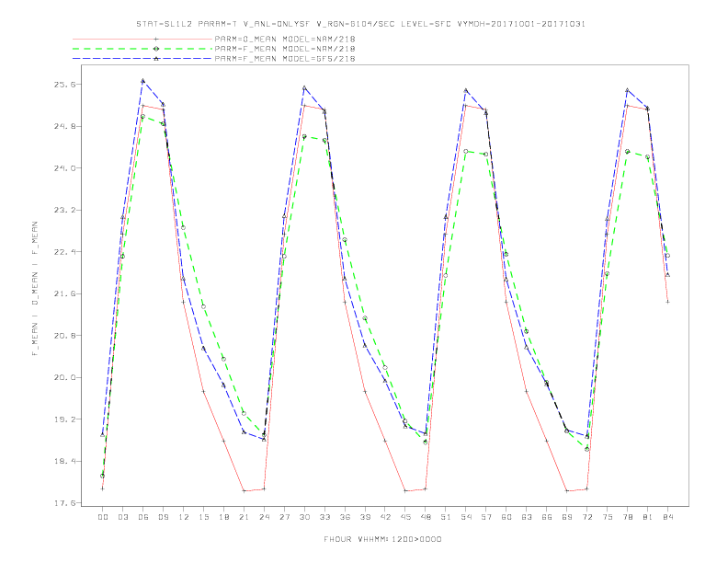Click x-axis tick label 27
Screen dimensions: 728x563
click(x=284, y=517)
